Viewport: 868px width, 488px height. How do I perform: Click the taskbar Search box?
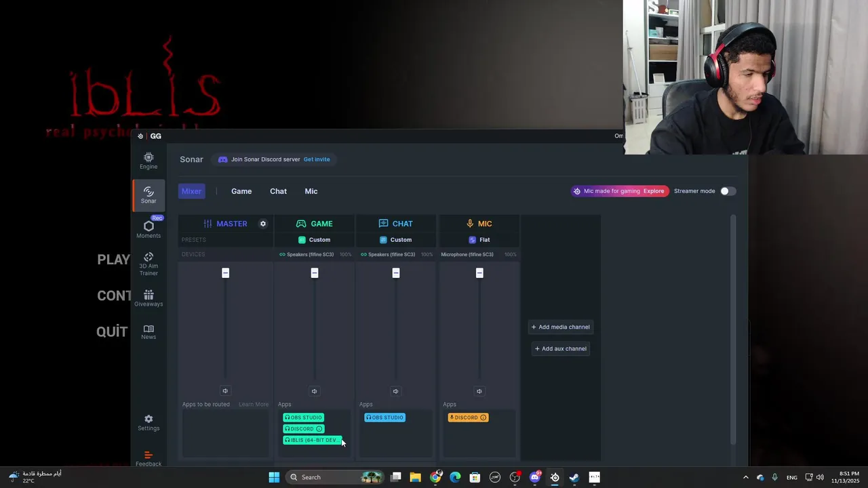334,477
